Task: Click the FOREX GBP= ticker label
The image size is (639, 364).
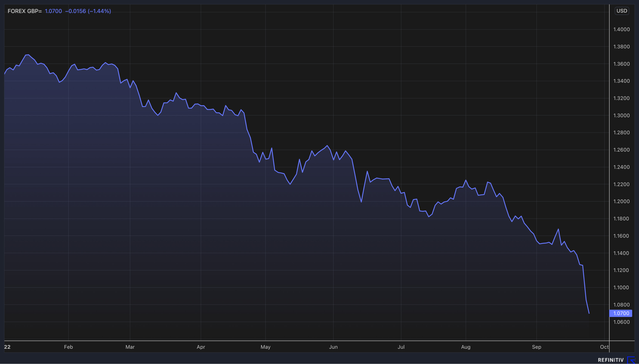Action: coord(25,11)
